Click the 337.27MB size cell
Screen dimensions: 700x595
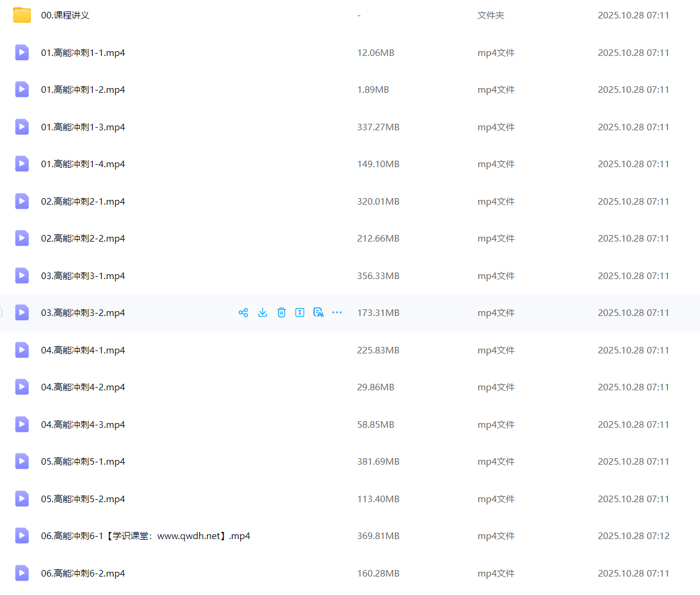click(378, 127)
